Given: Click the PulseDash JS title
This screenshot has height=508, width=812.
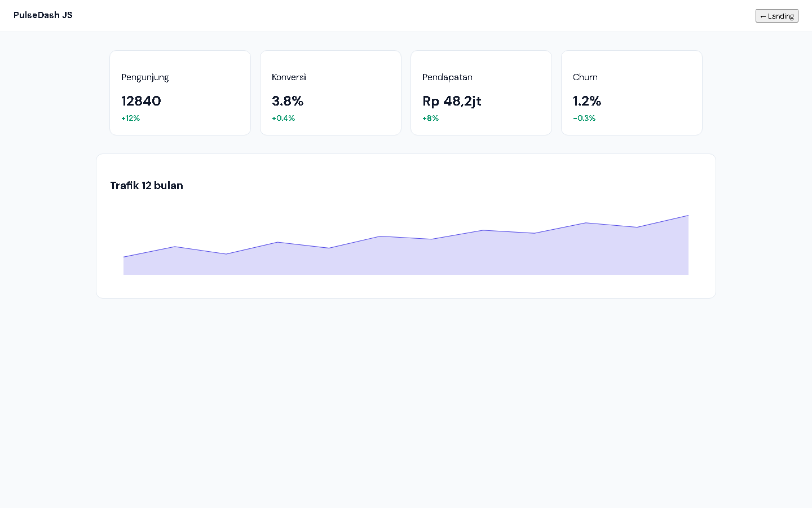Looking at the screenshot, I should [43, 15].
